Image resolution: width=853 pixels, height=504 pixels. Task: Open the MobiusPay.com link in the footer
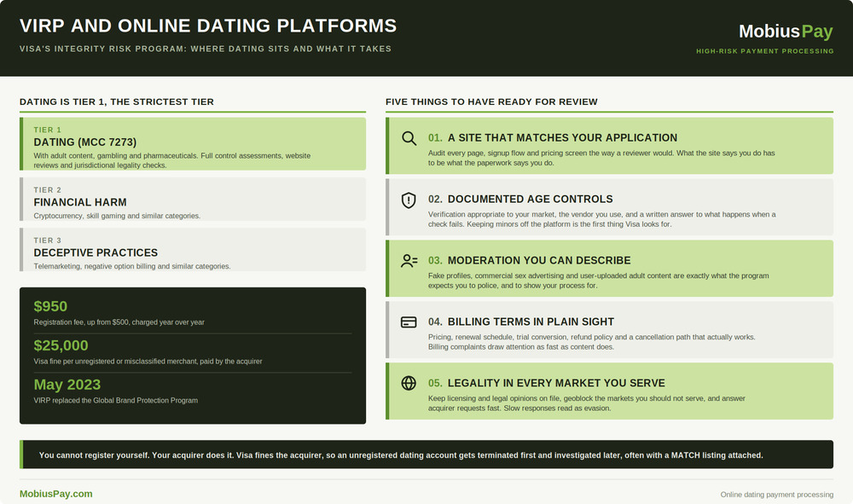tap(56, 494)
